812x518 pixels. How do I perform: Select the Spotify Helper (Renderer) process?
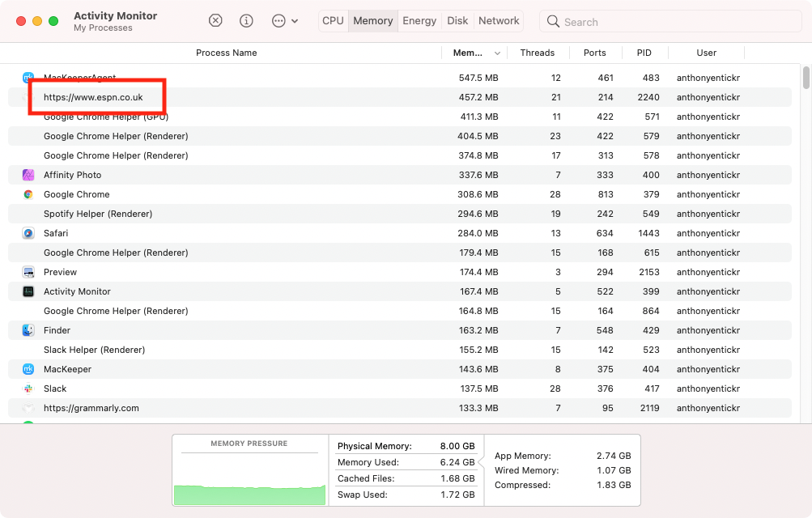(400, 214)
